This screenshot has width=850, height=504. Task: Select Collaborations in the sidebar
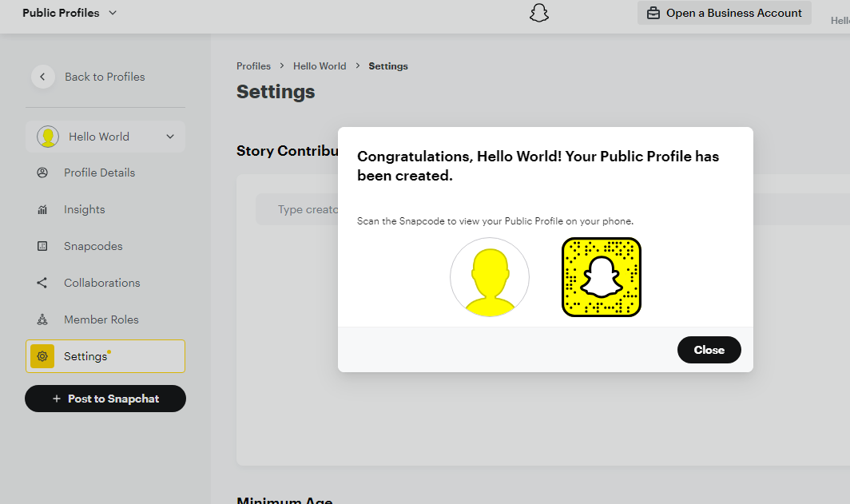[101, 283]
